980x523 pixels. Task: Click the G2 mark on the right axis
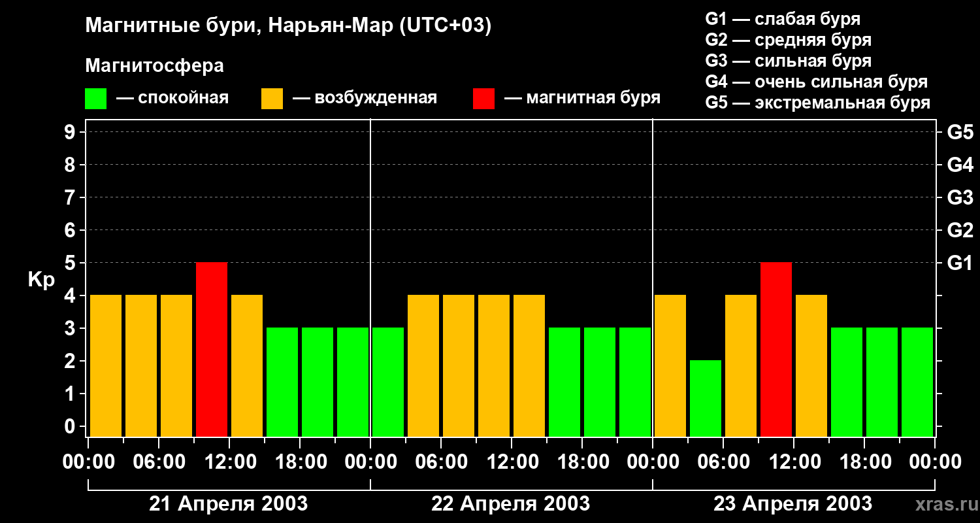[960, 230]
